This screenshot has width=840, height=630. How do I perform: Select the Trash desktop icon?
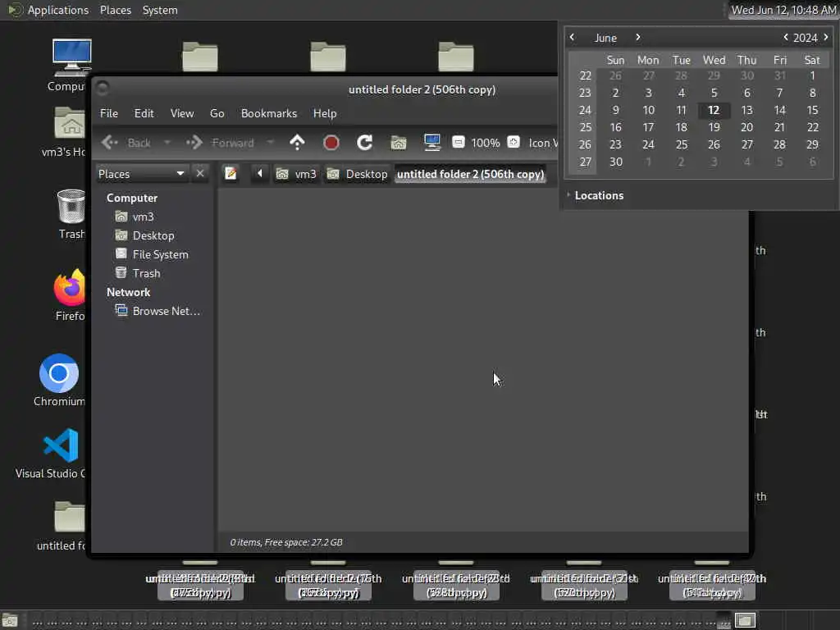tap(71, 214)
